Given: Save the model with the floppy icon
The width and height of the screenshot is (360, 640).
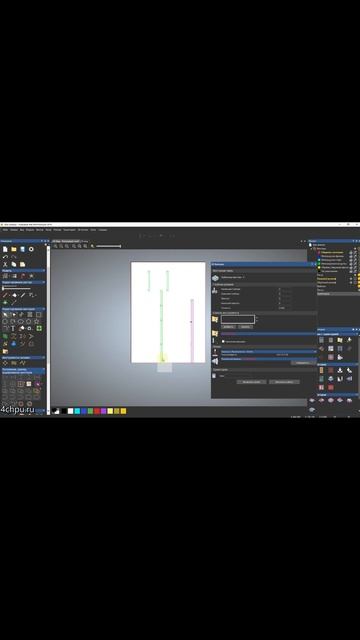Looking at the screenshot, I should (22, 249).
